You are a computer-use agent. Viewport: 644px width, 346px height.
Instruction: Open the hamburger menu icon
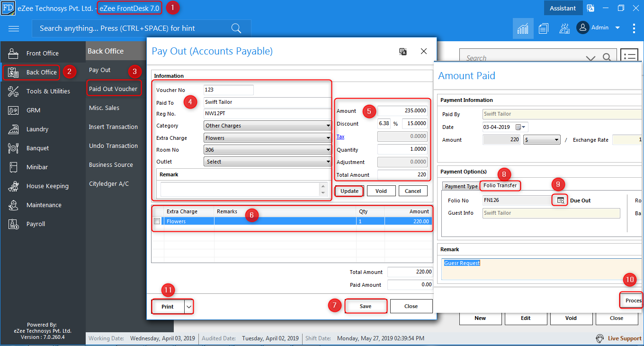14,28
